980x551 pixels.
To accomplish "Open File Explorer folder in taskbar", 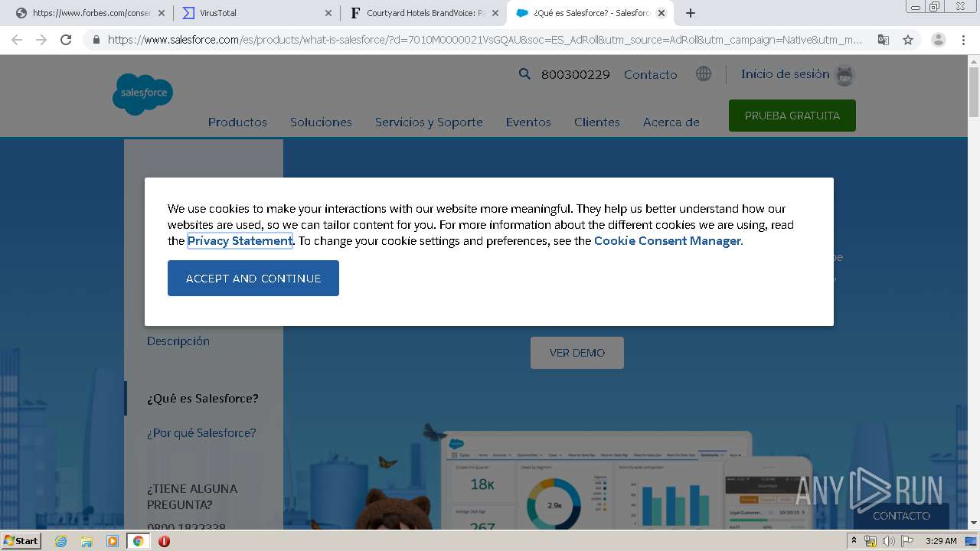I will click(87, 541).
